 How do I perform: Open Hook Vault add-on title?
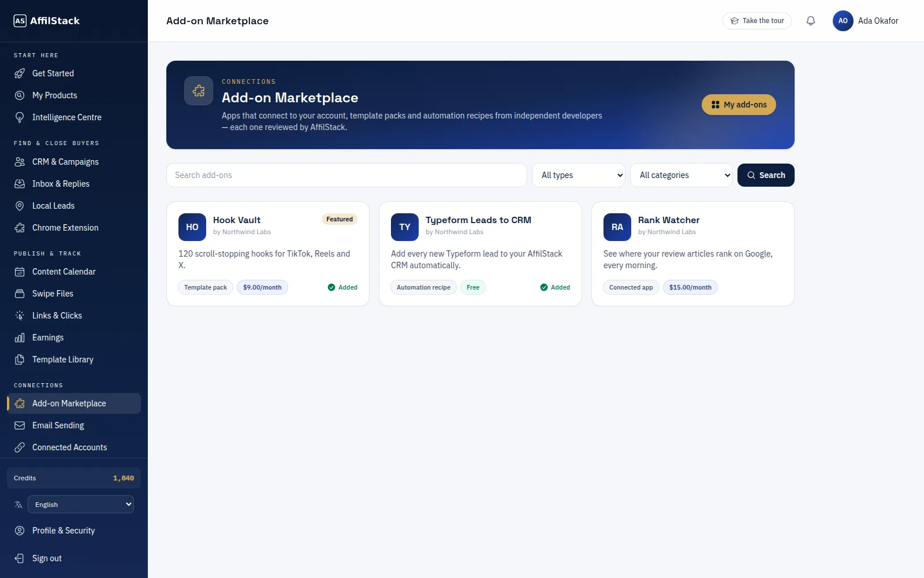(237, 220)
